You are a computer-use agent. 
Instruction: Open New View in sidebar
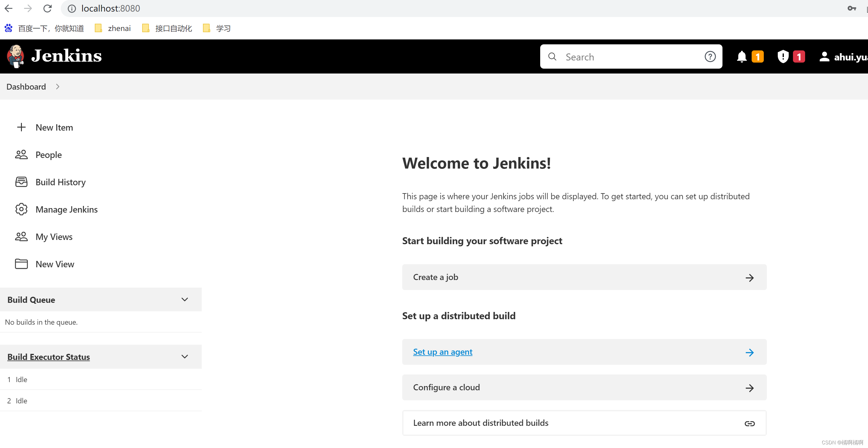click(x=55, y=264)
